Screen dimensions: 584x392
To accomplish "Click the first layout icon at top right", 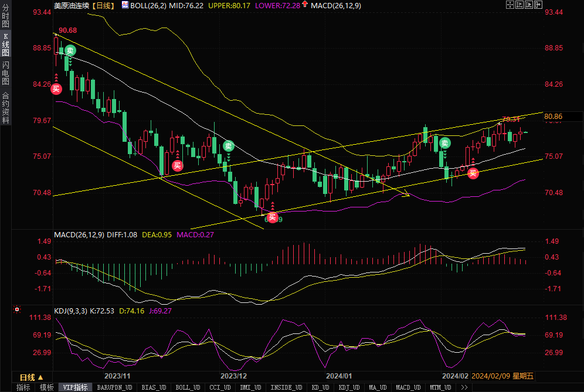I will [x=509, y=5].
